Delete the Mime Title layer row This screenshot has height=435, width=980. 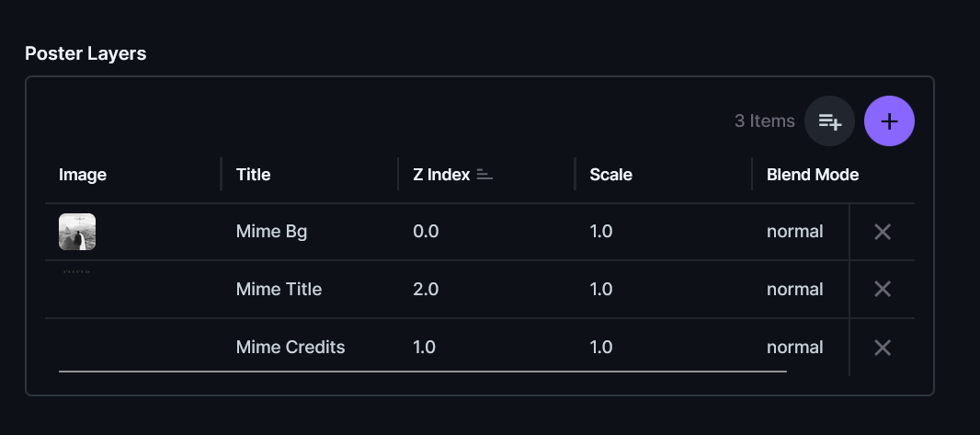pyautogui.click(x=882, y=290)
